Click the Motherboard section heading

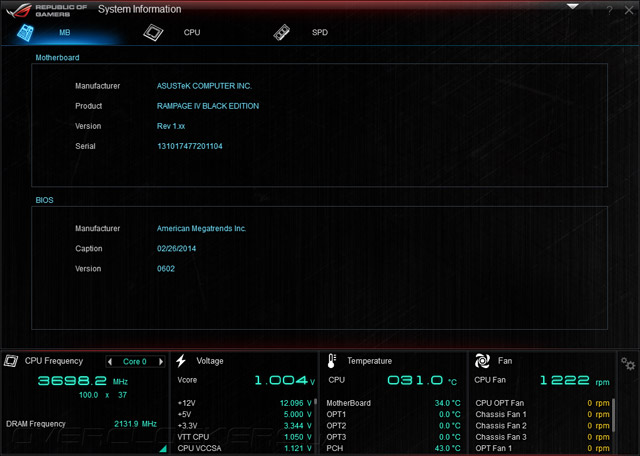tap(57, 58)
